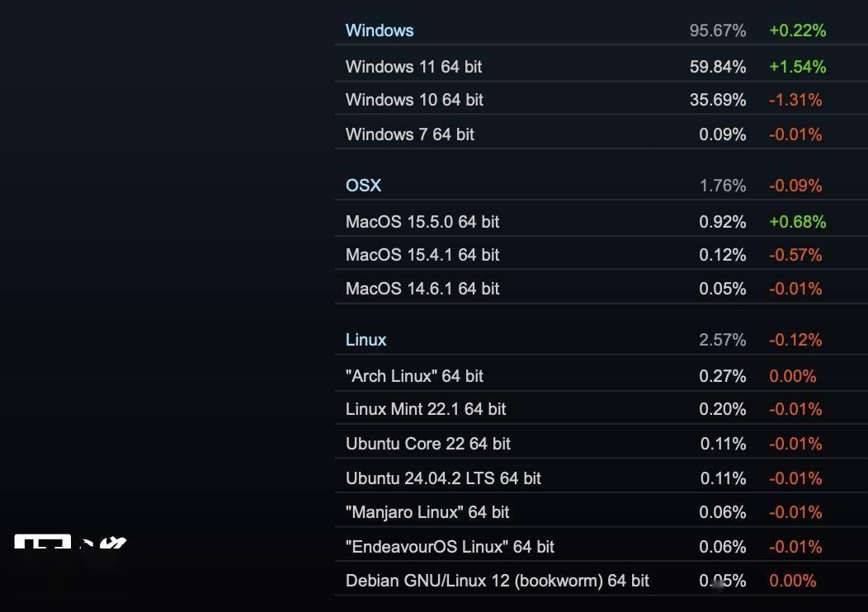Click the "Windows 11 64 bit" row label

(413, 67)
